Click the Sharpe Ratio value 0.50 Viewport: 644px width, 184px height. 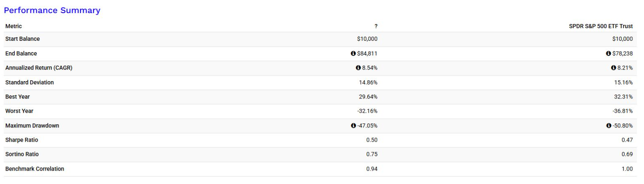coord(372,140)
